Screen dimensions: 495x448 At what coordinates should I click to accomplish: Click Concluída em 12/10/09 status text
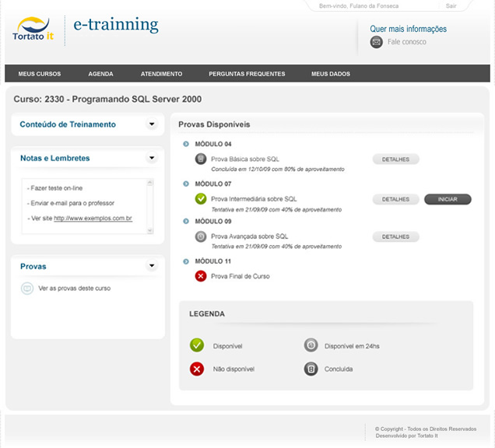[x=278, y=170]
